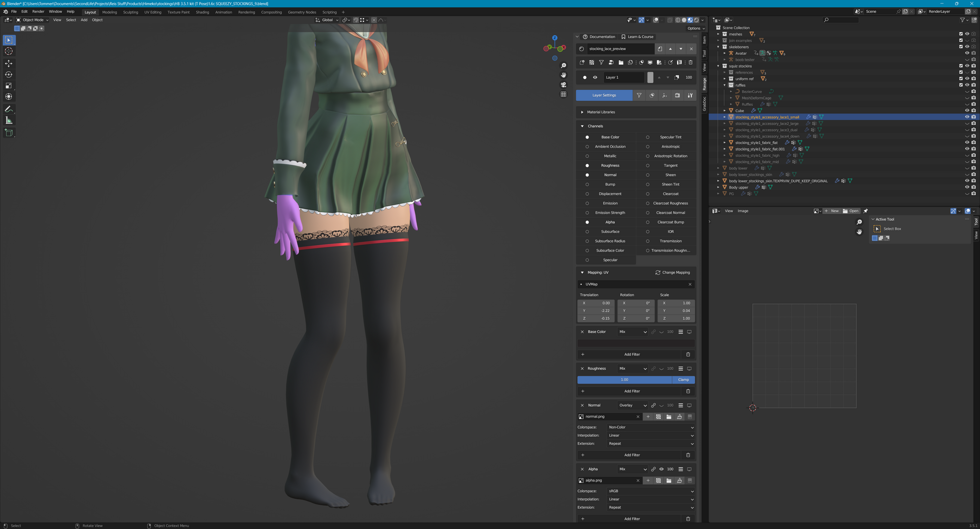Click the Change Mapping button
The width and height of the screenshot is (980, 529).
click(x=672, y=273)
